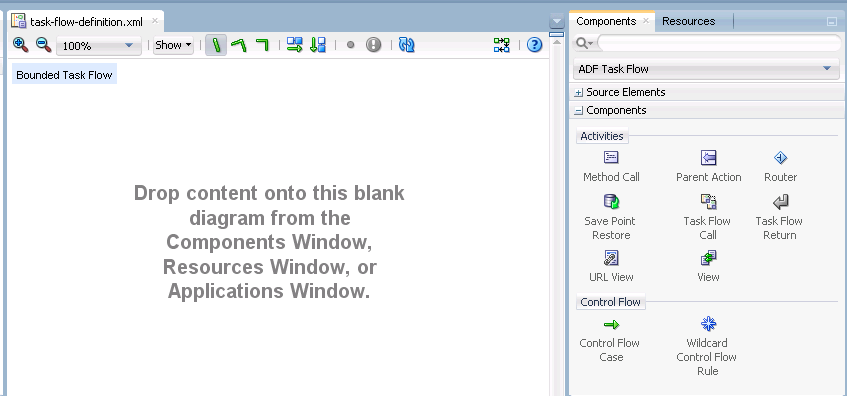
Task: Open the Show dropdown menu
Action: pos(173,45)
